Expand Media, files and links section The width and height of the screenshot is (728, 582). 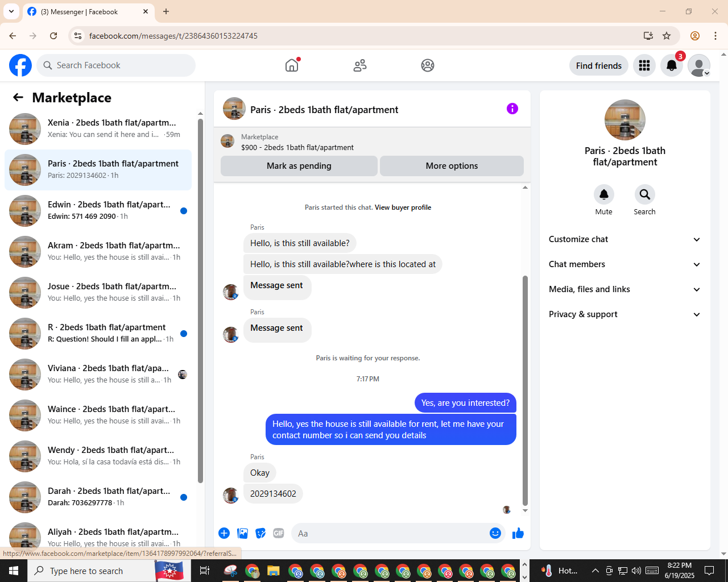(x=625, y=289)
